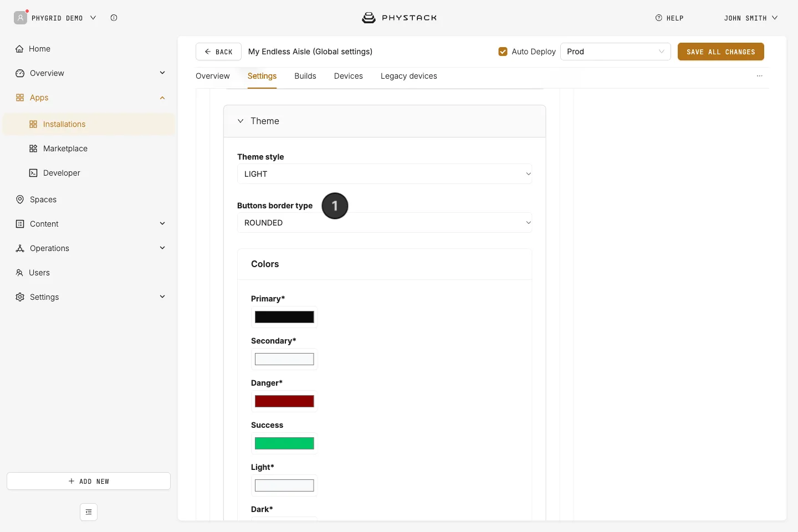The image size is (798, 532).
Task: Expand the Content sidebar chevron
Action: pyautogui.click(x=162, y=223)
